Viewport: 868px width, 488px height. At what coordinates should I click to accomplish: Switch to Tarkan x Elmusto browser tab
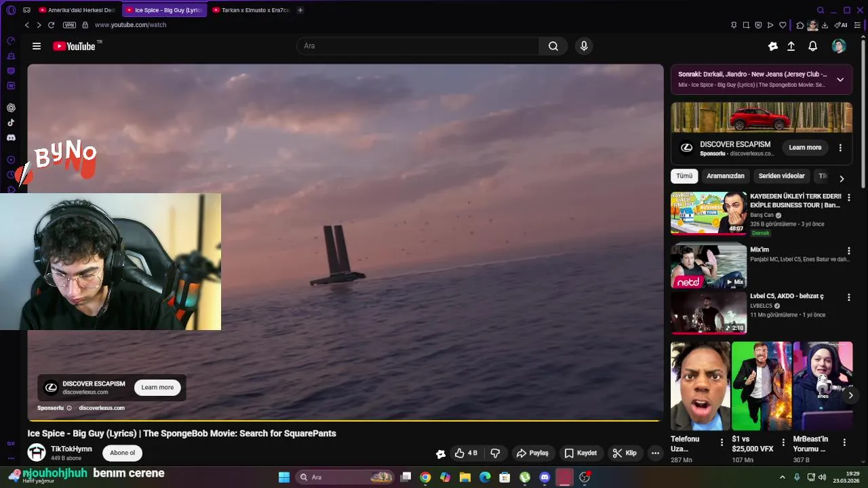point(250,10)
